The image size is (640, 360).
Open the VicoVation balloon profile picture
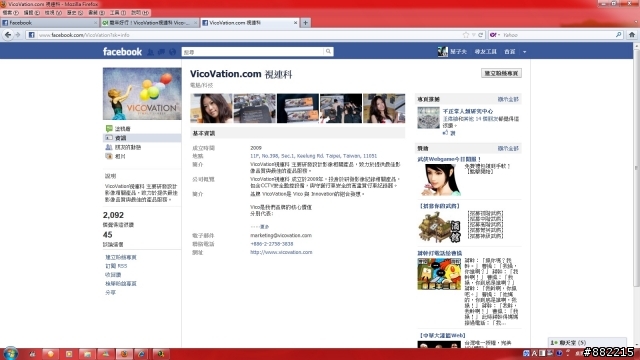(x=142, y=93)
